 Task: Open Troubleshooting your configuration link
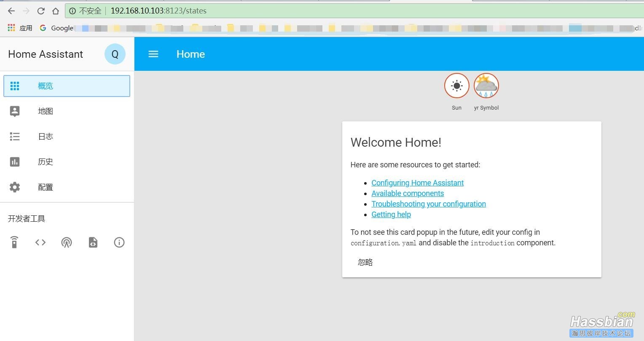429,204
